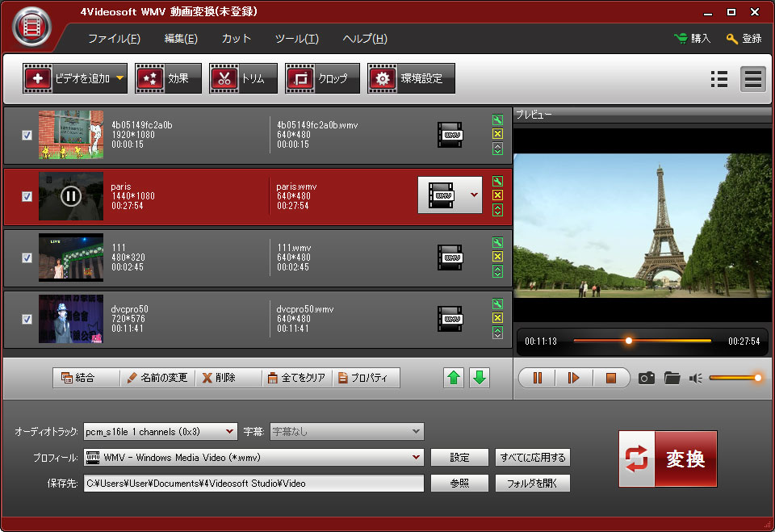This screenshot has height=532, width=775.
Task: Mute audio with the speaker icon
Action: pos(695,378)
